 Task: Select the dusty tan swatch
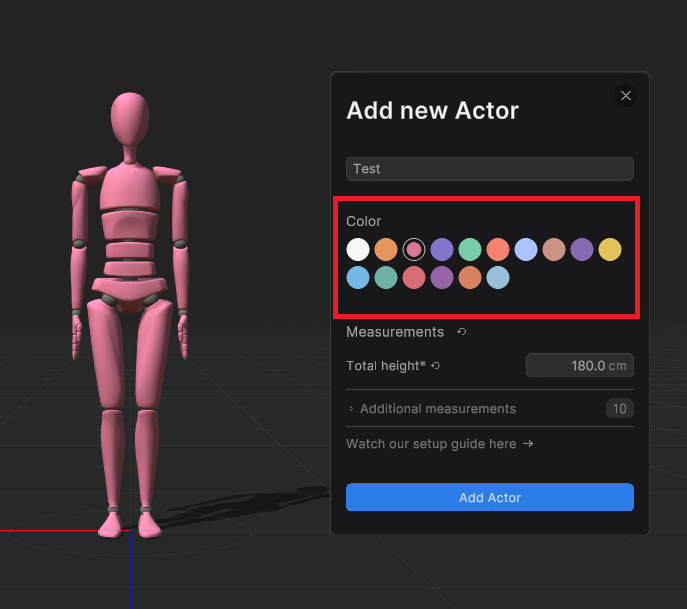[x=554, y=249]
